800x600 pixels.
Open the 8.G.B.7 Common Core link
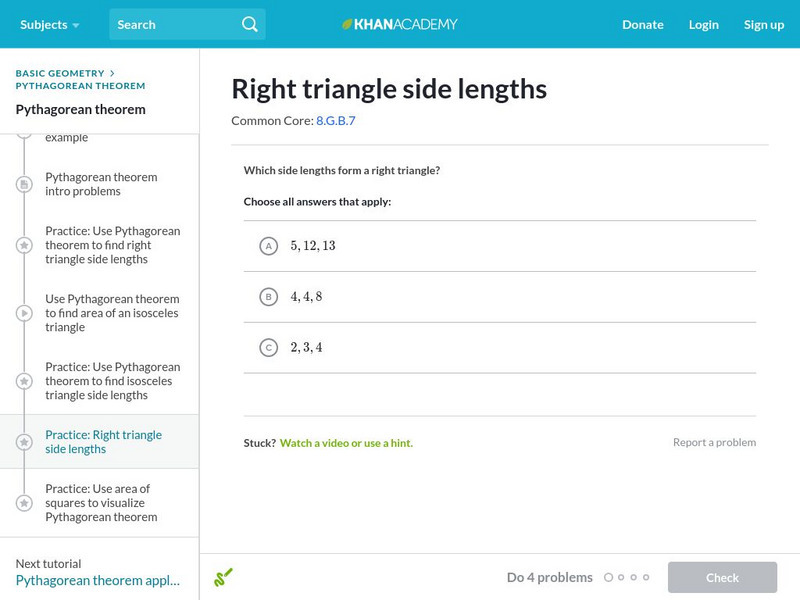335,121
